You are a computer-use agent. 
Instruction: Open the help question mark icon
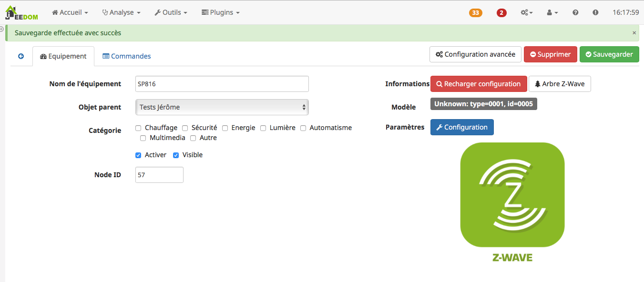click(x=575, y=13)
